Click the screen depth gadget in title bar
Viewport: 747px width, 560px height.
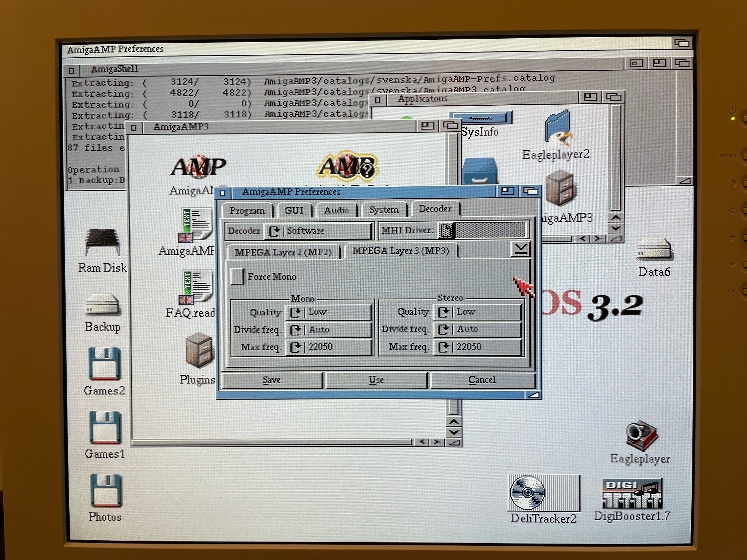(681, 43)
